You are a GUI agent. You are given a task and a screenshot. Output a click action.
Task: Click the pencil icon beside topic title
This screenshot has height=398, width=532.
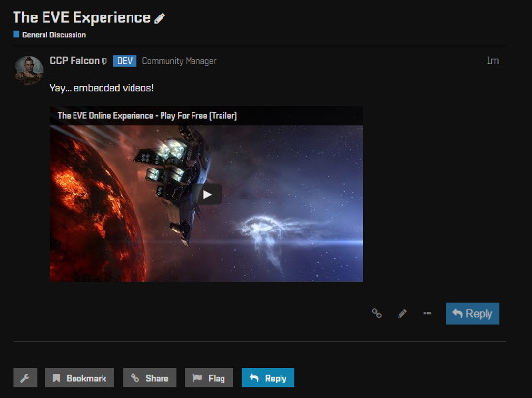pyautogui.click(x=160, y=18)
